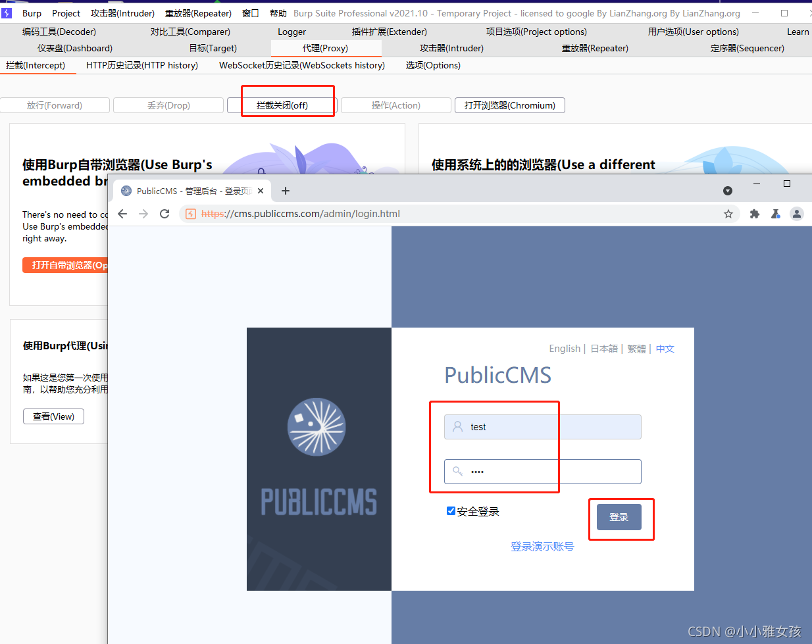Click the browser forward arrow
The height and width of the screenshot is (644, 812).
pyautogui.click(x=143, y=214)
